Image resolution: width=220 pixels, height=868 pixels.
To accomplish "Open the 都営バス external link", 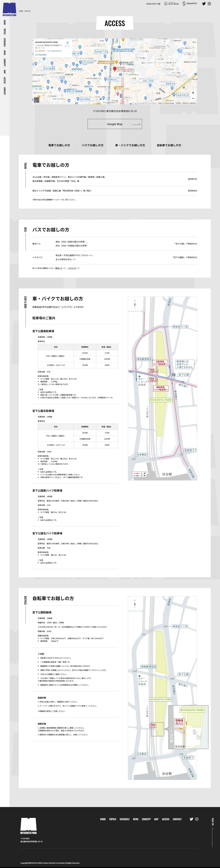I will coord(59,268).
